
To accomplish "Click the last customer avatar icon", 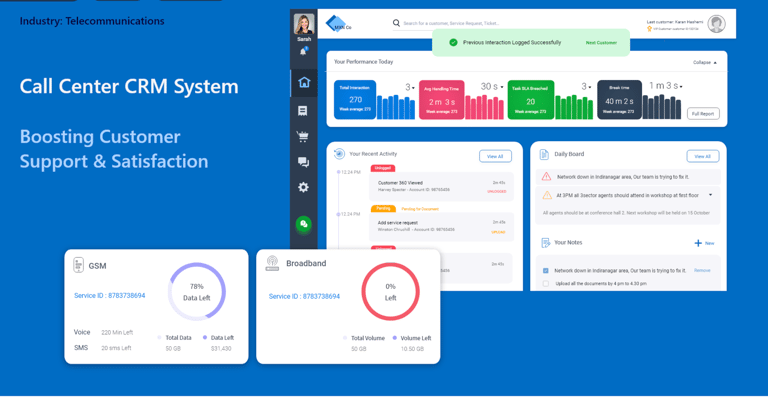I will point(717,24).
